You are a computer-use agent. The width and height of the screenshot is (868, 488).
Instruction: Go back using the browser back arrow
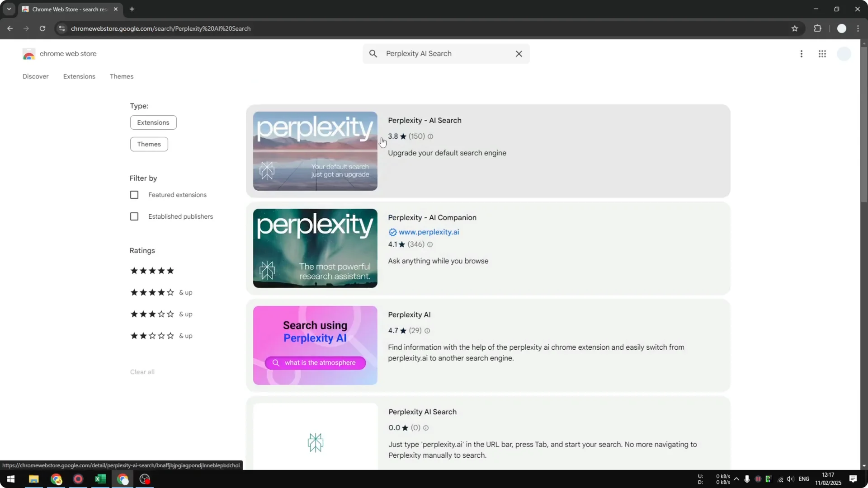coord(10,28)
